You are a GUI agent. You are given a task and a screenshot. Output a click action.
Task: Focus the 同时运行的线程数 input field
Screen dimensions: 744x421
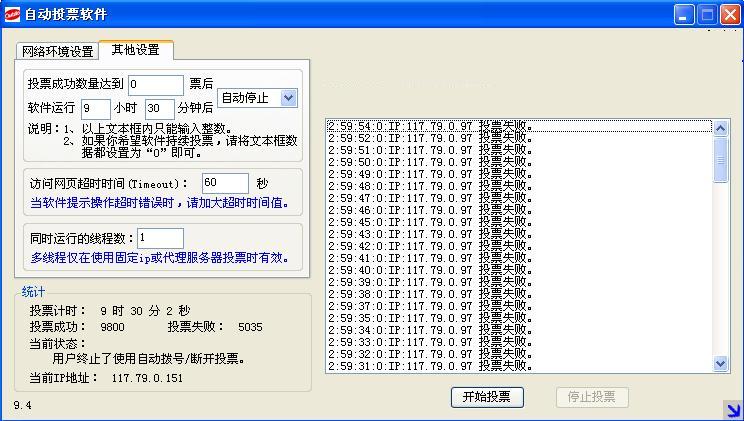click(160, 238)
